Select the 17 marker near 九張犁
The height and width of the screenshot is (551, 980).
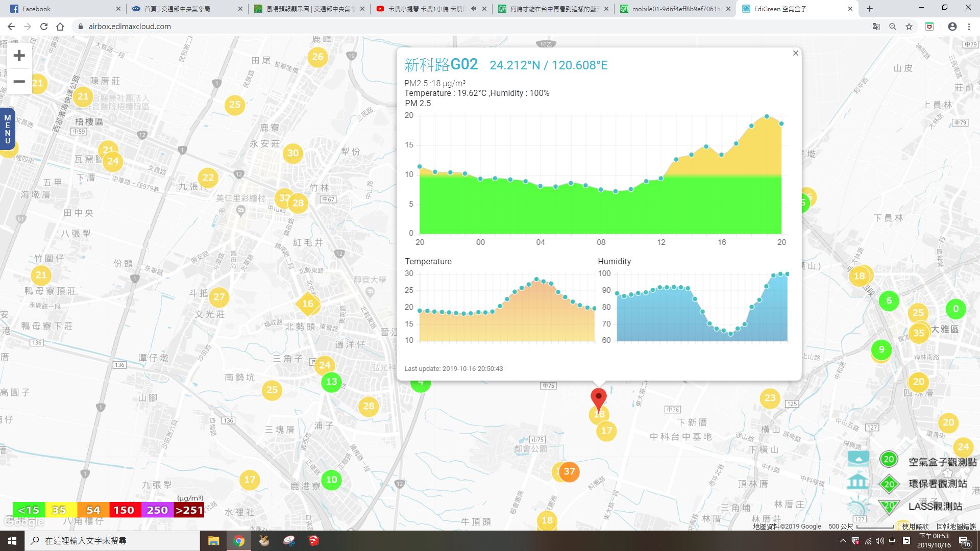point(250,480)
